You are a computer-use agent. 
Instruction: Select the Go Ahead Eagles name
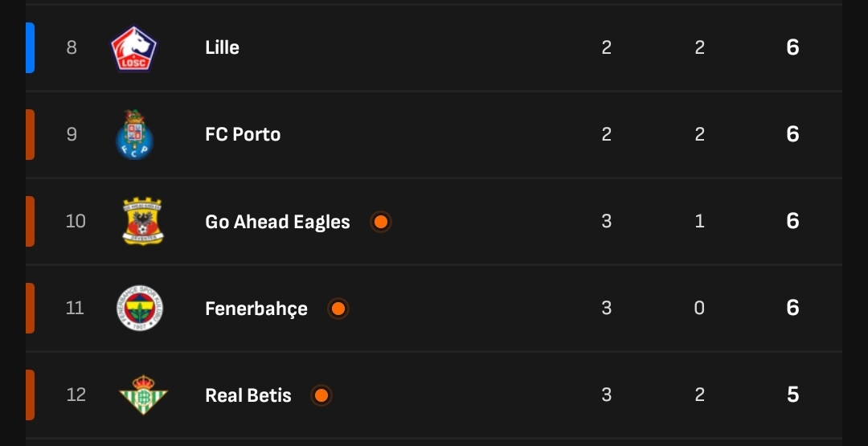click(x=277, y=222)
